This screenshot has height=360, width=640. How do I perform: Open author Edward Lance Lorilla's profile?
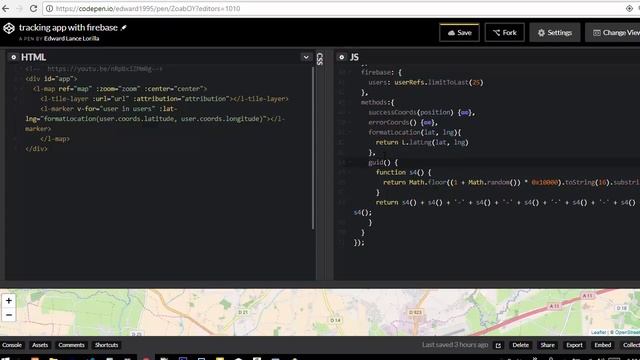(71, 39)
